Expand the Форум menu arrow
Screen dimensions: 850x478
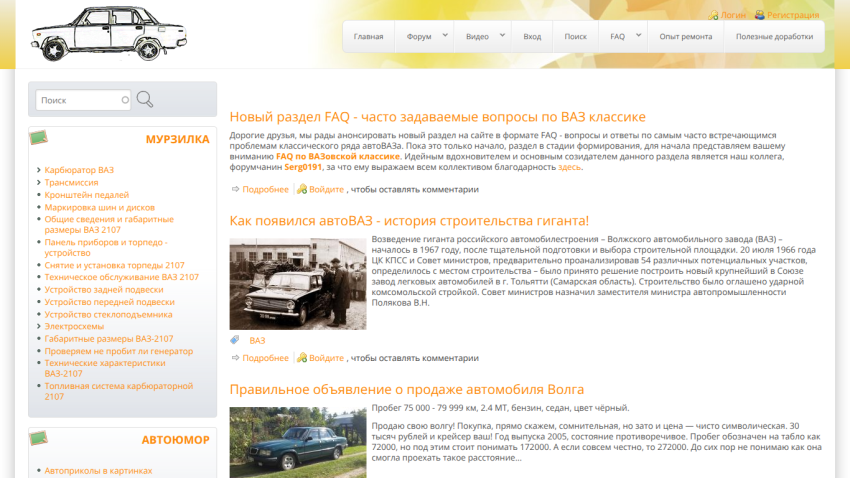coord(445,35)
